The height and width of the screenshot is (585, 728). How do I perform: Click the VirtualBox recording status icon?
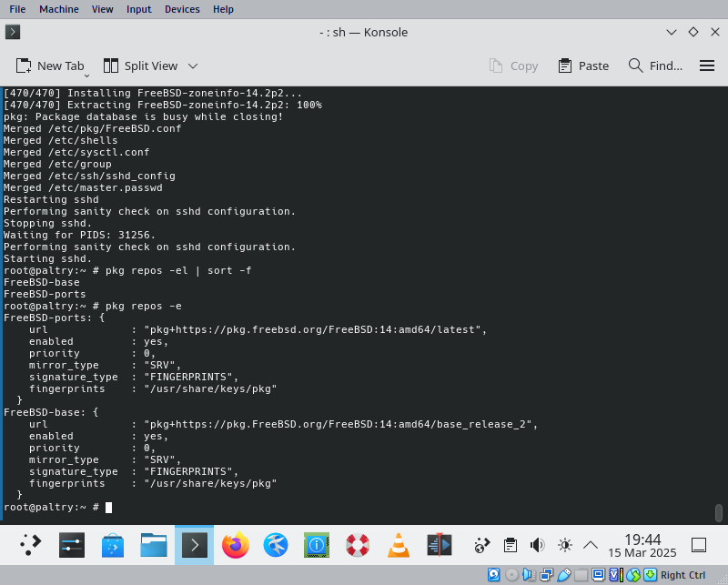coord(616,575)
